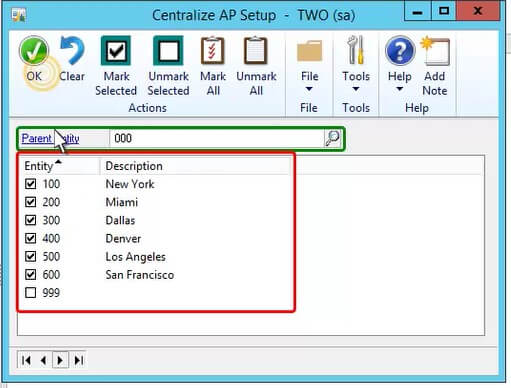Click the Help question mark icon

[400, 50]
